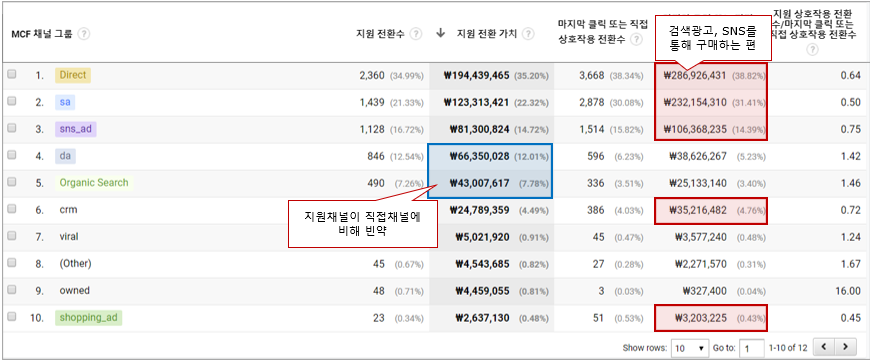Screen dimensions: 870x360
Task: Select value ₩81,300,824 in sns_ad row
Action: click(x=479, y=129)
